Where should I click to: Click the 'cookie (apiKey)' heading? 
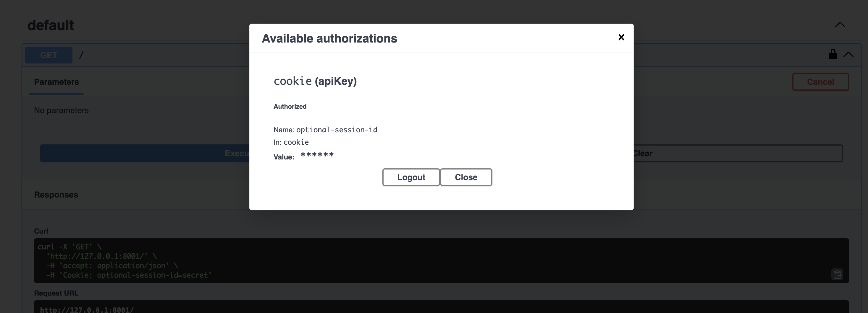pyautogui.click(x=315, y=81)
